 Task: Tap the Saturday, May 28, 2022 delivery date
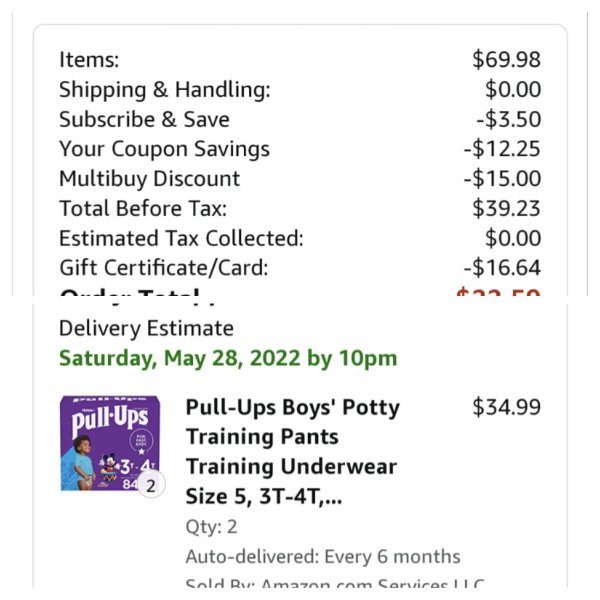pyautogui.click(x=228, y=359)
